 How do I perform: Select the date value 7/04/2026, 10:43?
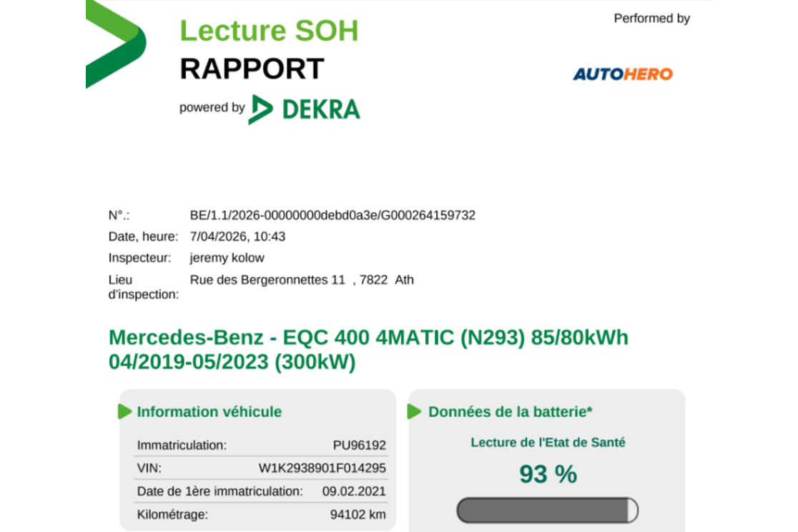(237, 237)
